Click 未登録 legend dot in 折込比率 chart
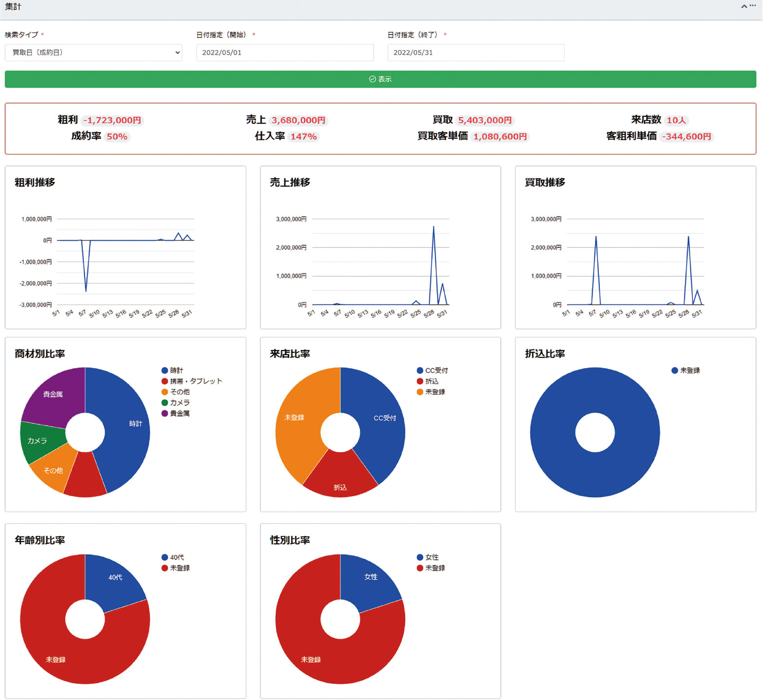The image size is (763, 700). (x=674, y=370)
